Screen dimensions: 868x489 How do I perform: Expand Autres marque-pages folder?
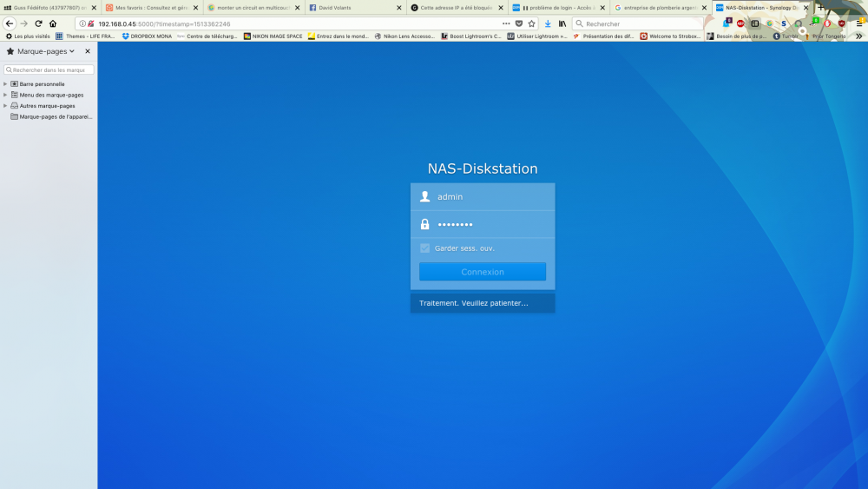[x=5, y=106]
